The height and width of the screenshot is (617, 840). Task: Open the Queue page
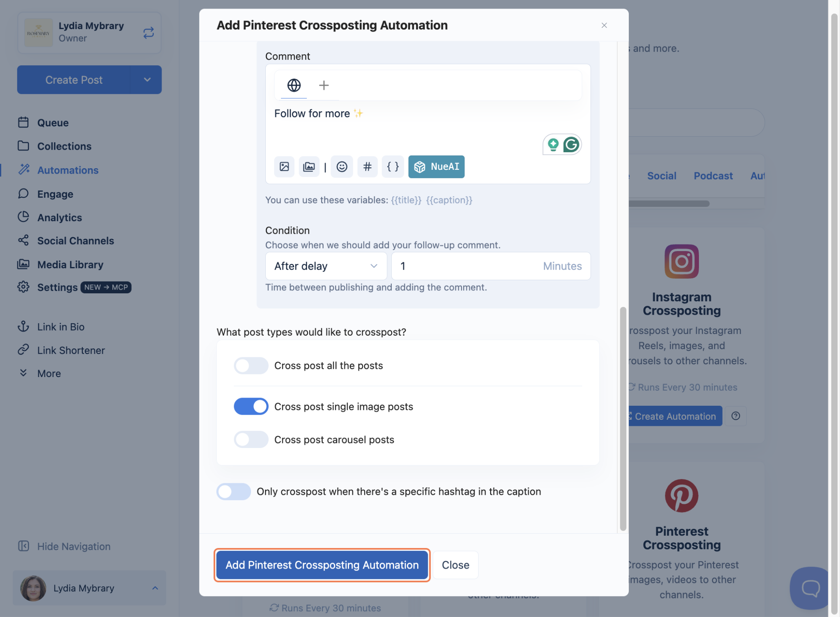(53, 122)
